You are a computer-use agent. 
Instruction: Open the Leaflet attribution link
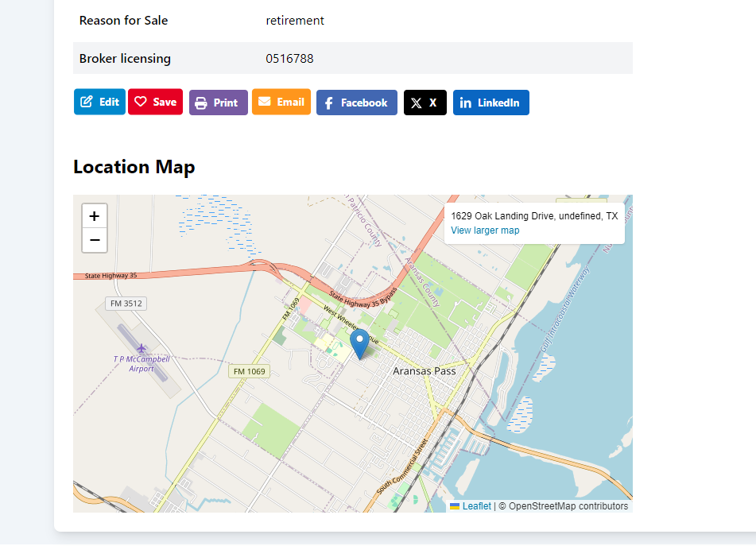coord(476,506)
